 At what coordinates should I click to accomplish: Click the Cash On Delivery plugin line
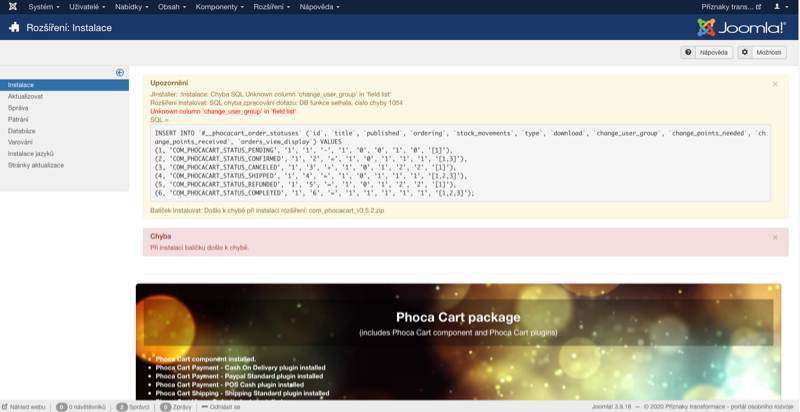pos(240,368)
